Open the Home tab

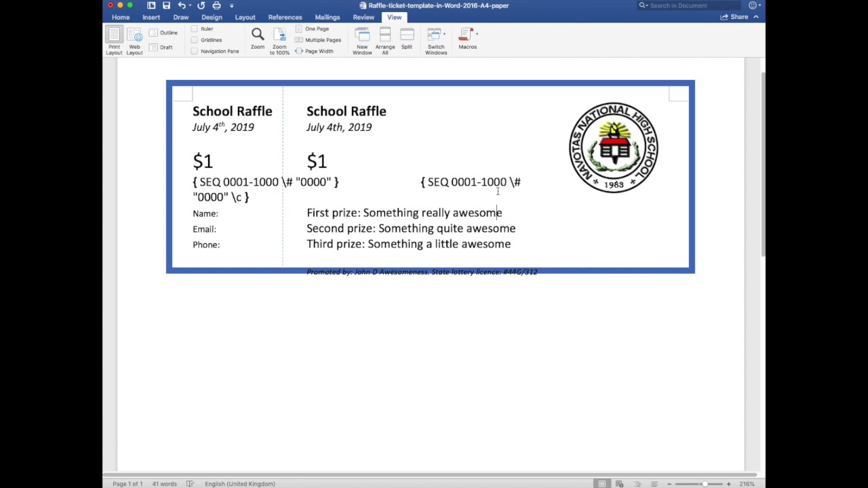[121, 17]
